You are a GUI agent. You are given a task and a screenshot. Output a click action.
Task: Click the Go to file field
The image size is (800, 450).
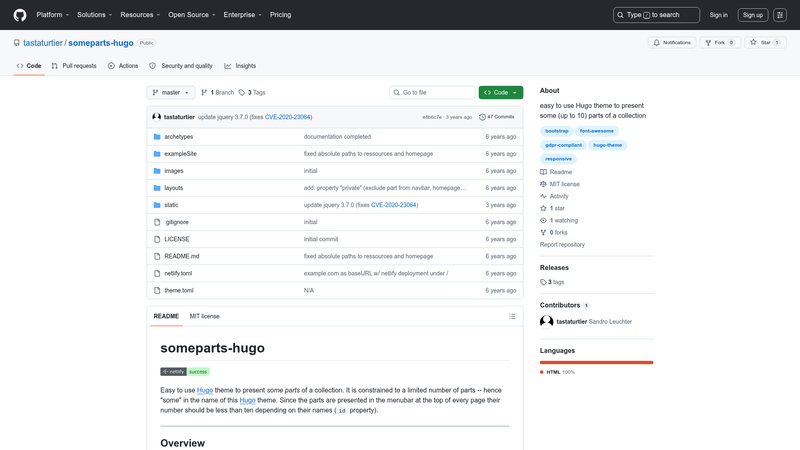[432, 92]
